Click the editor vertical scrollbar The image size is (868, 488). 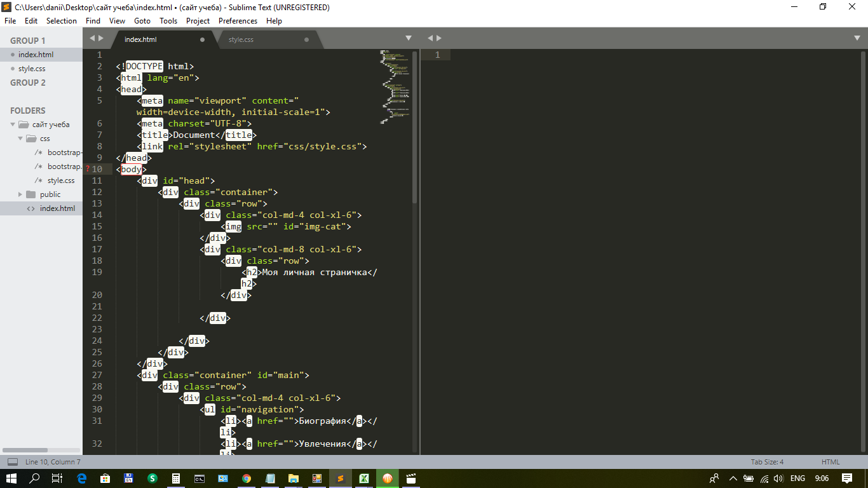[x=415, y=127]
